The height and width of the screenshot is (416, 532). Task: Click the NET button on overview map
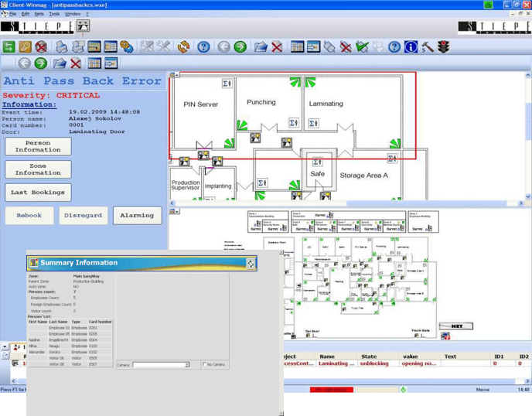pos(456,326)
